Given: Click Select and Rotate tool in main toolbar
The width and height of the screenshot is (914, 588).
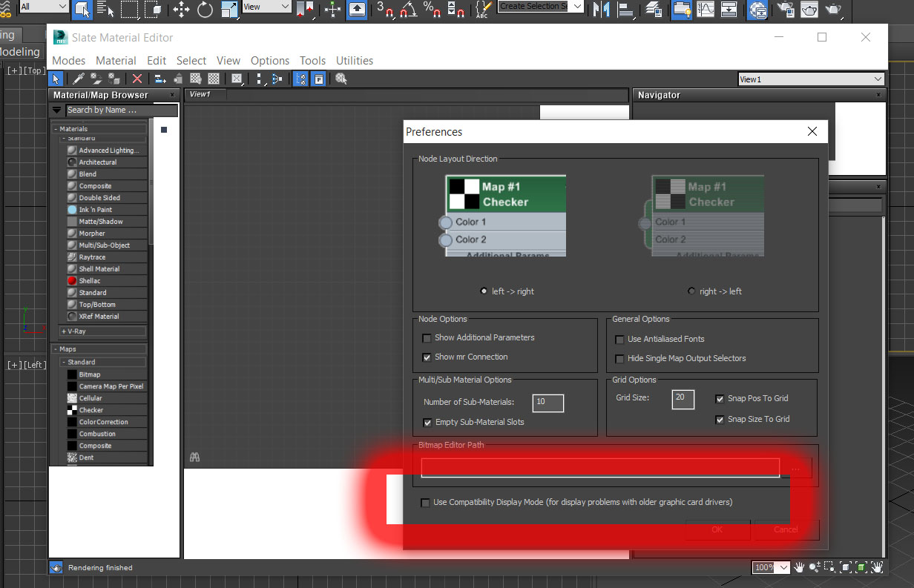Looking at the screenshot, I should pos(205,10).
